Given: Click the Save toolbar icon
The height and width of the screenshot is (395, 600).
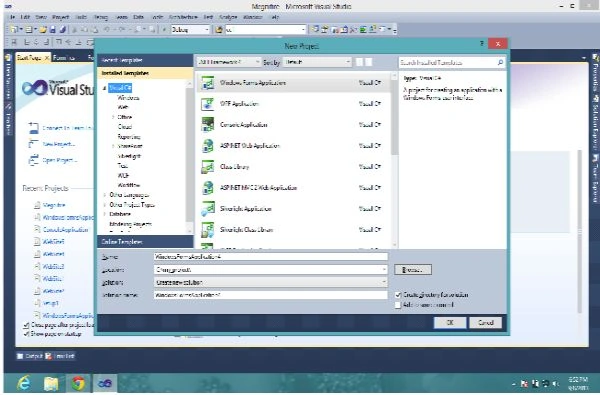Looking at the screenshot, I should 53,29.
